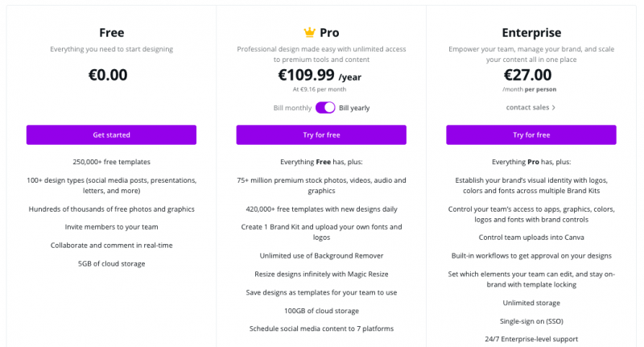
Task: Click Get started under Free plan
Action: click(x=111, y=134)
